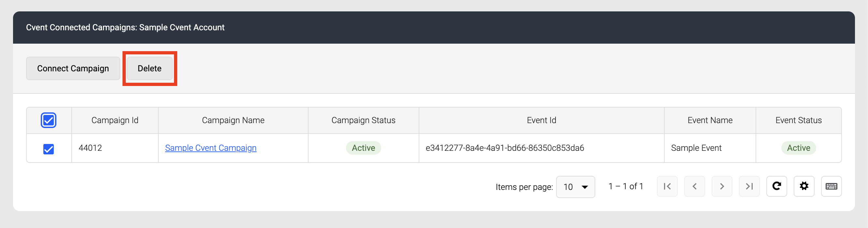The image size is (868, 228).
Task: Open keyboard shortcuts icon
Action: pyautogui.click(x=831, y=186)
